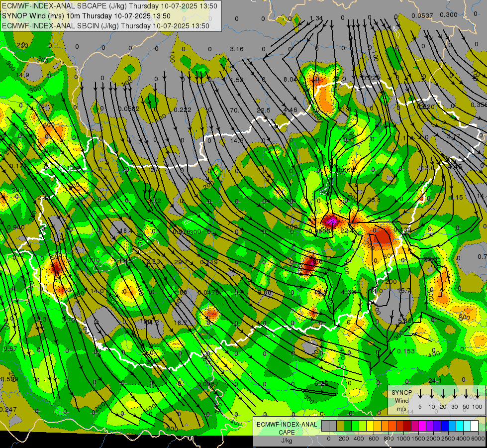Click the wind arrow above the 10 value
The image size is (487, 448).
tap(432, 394)
